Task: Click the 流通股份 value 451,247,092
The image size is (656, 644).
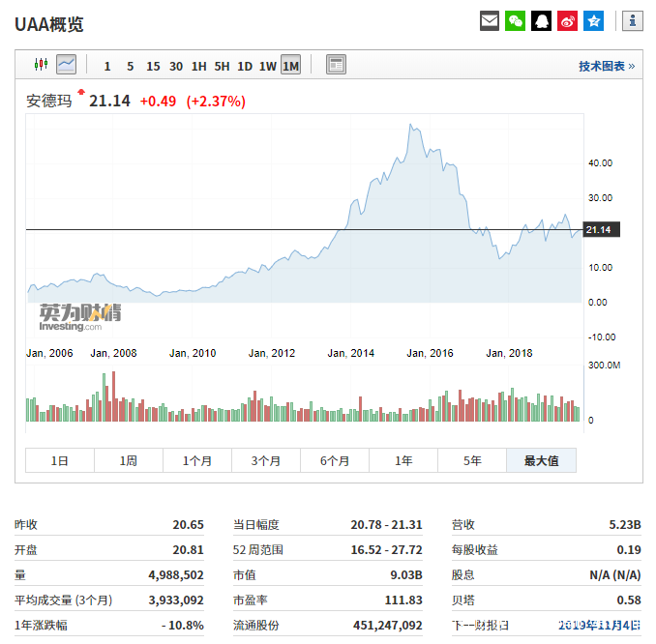Action: [387, 626]
